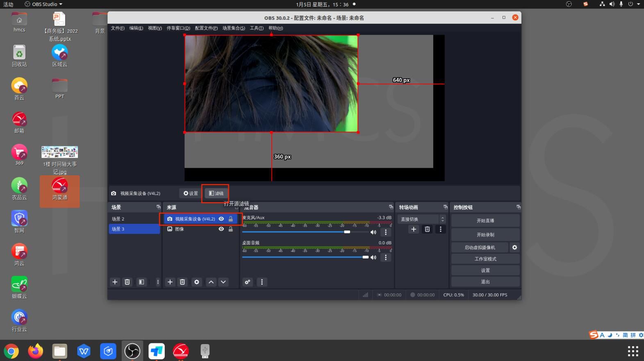Open source properties gear in sources panel
The image size is (644, 361).
point(197,282)
